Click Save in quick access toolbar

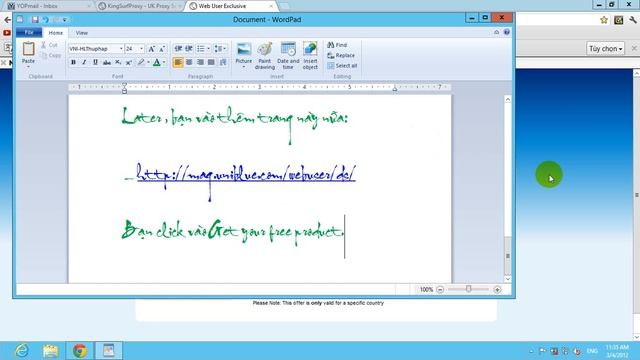click(35, 20)
